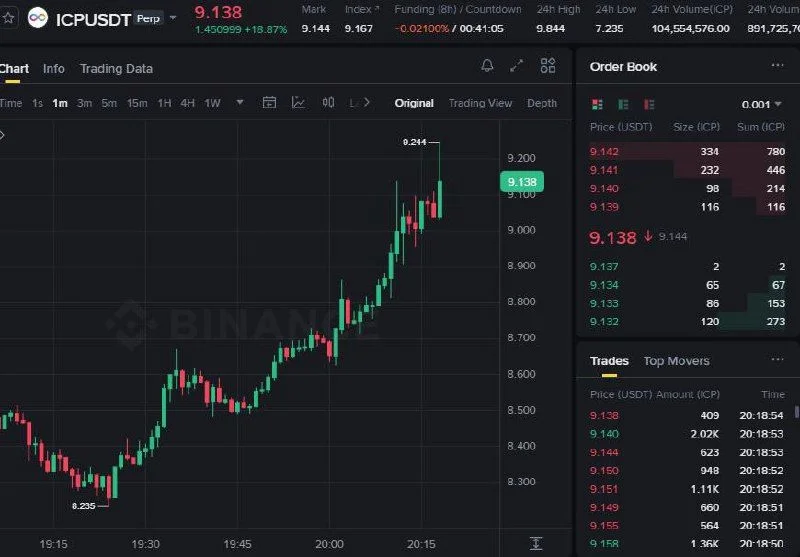Switch to the Chart tab
The width and height of the screenshot is (800, 557).
[x=14, y=68]
